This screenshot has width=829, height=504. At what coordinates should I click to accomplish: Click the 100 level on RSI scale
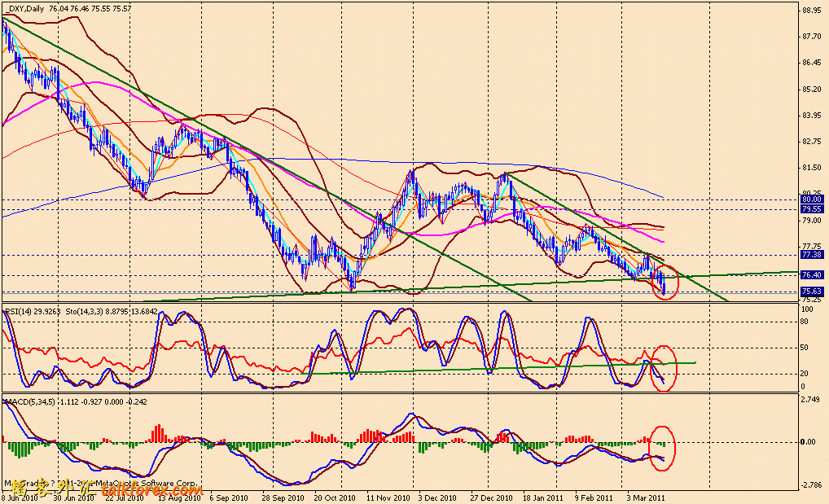[807, 309]
